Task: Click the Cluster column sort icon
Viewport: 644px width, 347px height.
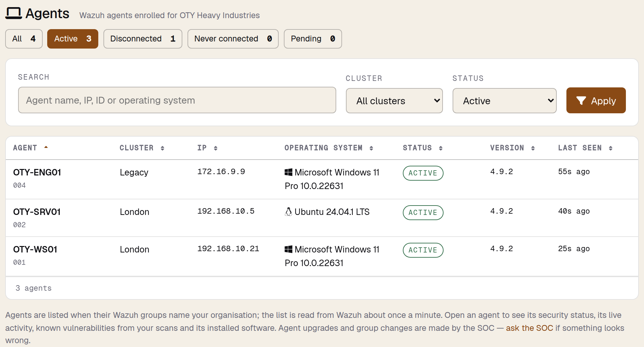Action: [162, 148]
